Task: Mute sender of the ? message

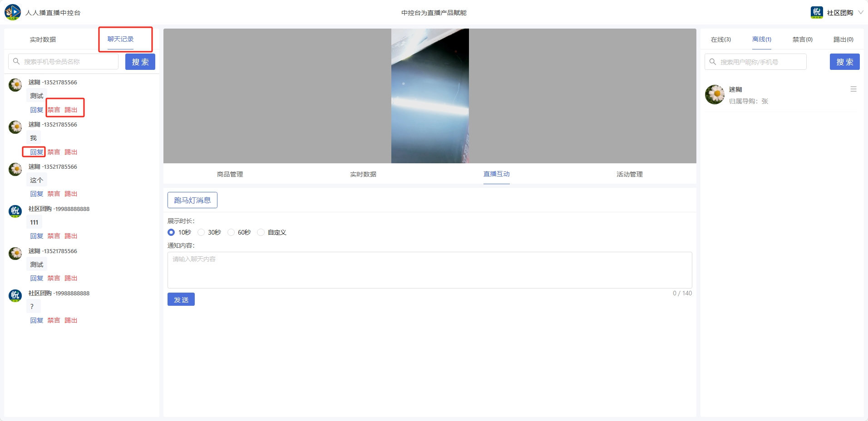Action: pyautogui.click(x=54, y=320)
